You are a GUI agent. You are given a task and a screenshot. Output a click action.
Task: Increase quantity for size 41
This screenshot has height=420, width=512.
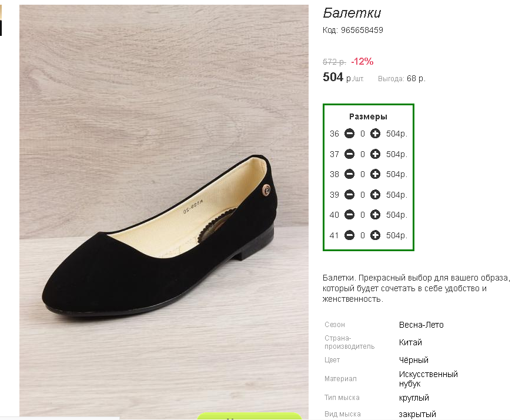375,235
